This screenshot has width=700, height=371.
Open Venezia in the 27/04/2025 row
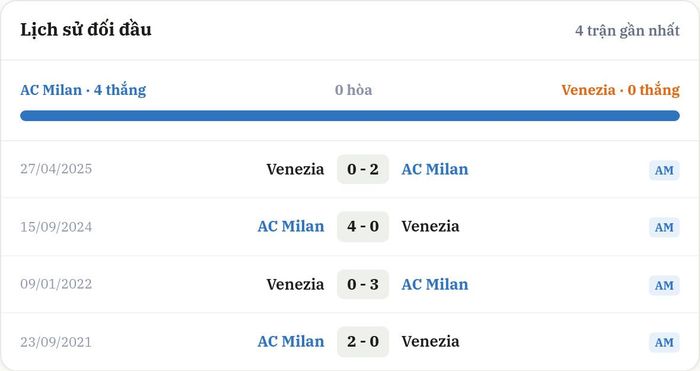click(x=295, y=169)
